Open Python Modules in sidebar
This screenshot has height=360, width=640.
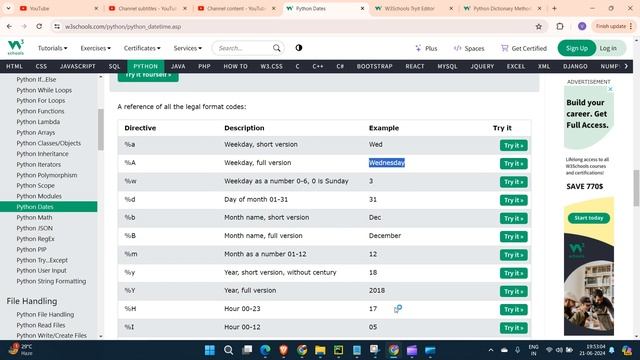(39, 196)
